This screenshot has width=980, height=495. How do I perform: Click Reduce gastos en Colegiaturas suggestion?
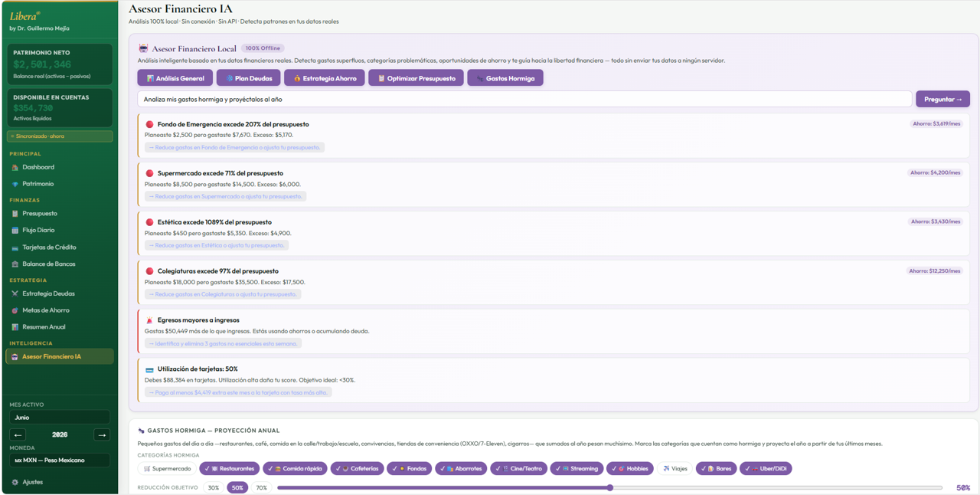click(223, 294)
